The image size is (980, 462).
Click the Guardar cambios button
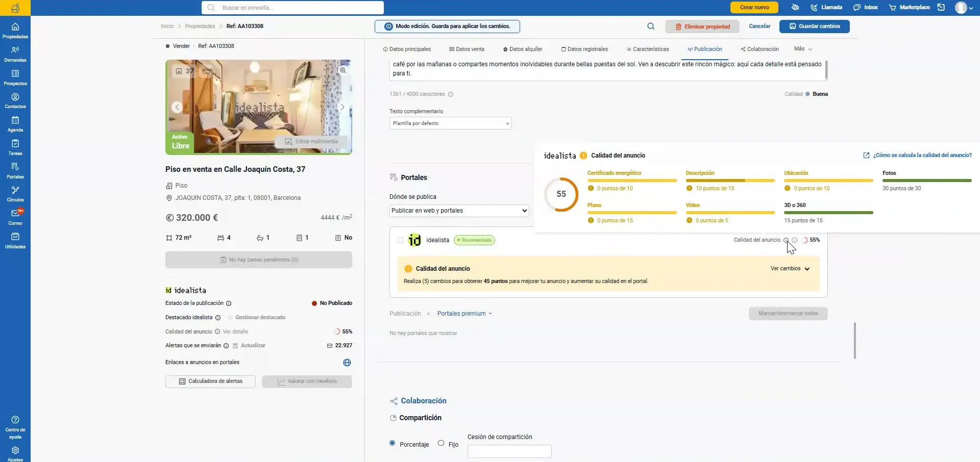pos(814,27)
